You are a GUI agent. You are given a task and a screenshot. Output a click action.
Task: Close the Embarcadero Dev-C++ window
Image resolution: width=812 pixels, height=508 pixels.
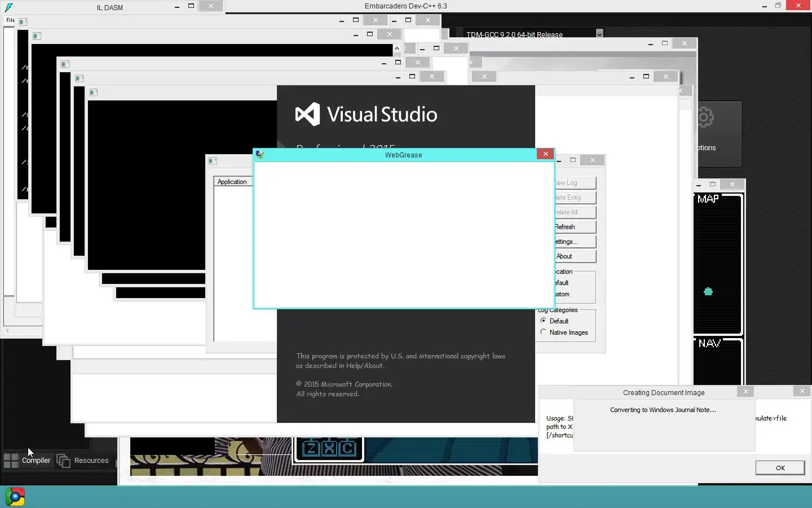click(x=798, y=6)
